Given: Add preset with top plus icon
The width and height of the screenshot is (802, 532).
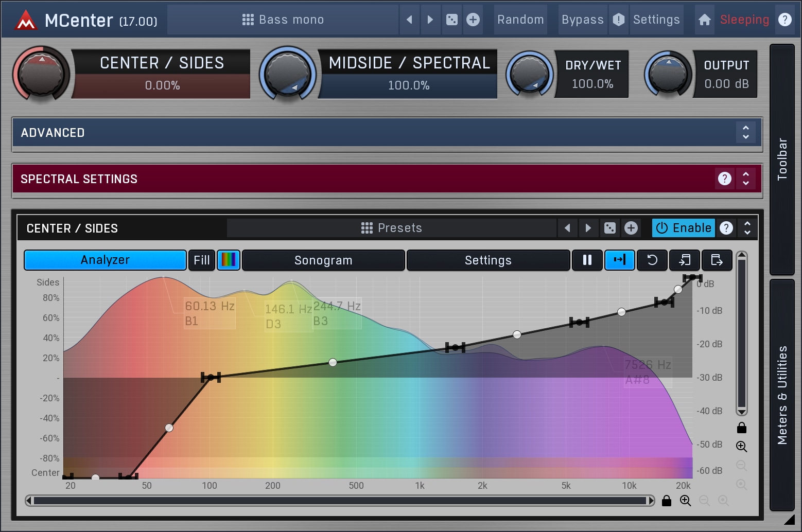Looking at the screenshot, I should 473,20.
